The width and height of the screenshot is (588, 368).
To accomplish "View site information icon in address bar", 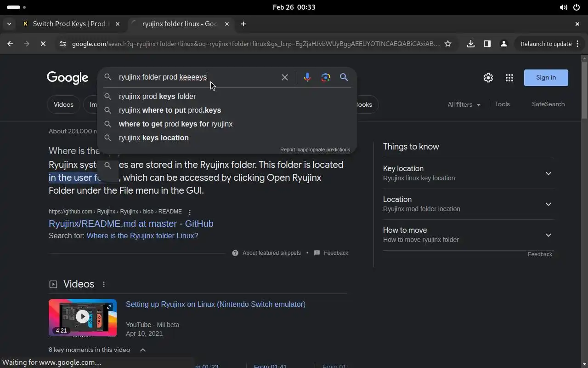I will (63, 44).
